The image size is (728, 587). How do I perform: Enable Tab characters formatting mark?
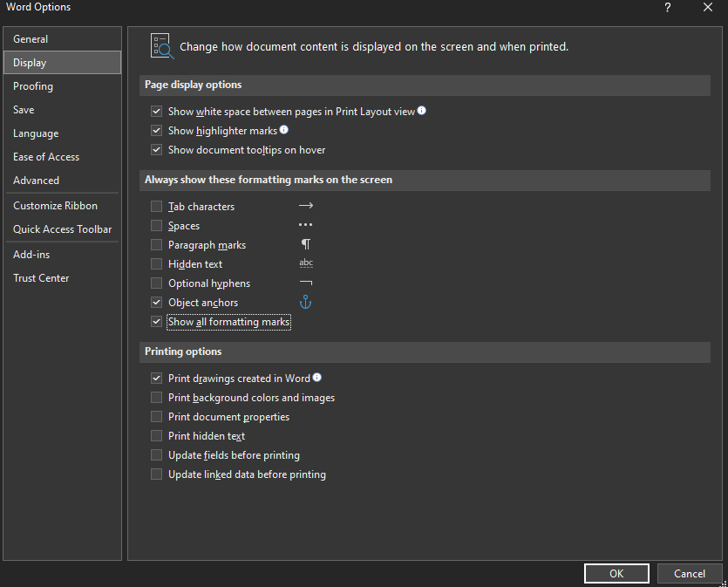(x=156, y=206)
